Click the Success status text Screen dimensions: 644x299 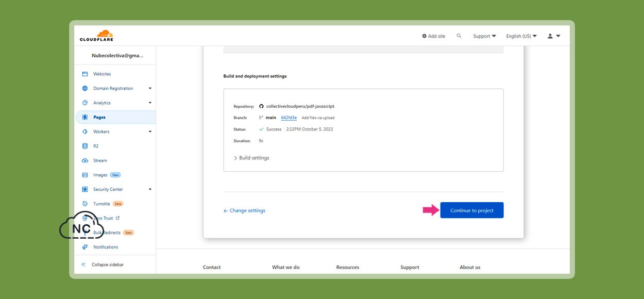[274, 129]
